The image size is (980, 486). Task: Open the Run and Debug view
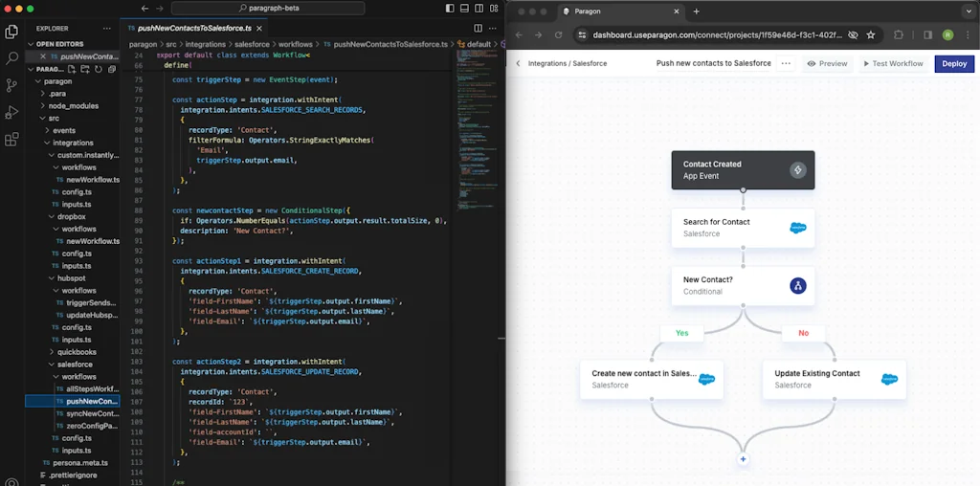pyautogui.click(x=11, y=112)
